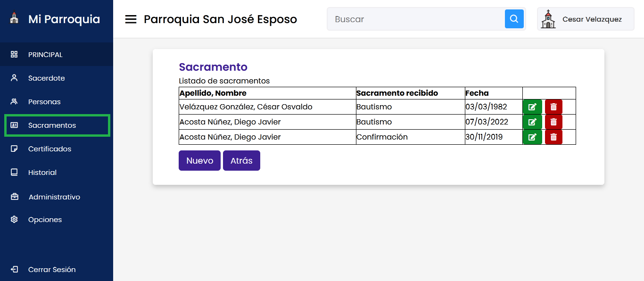Open Personas in the sidebar
Image resolution: width=644 pixels, height=281 pixels.
[x=44, y=102]
